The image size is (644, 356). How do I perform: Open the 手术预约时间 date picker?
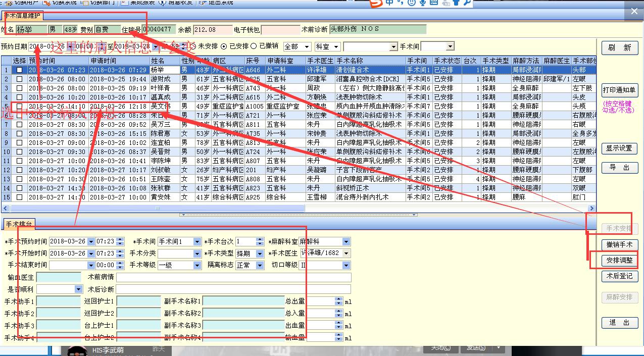click(91, 241)
